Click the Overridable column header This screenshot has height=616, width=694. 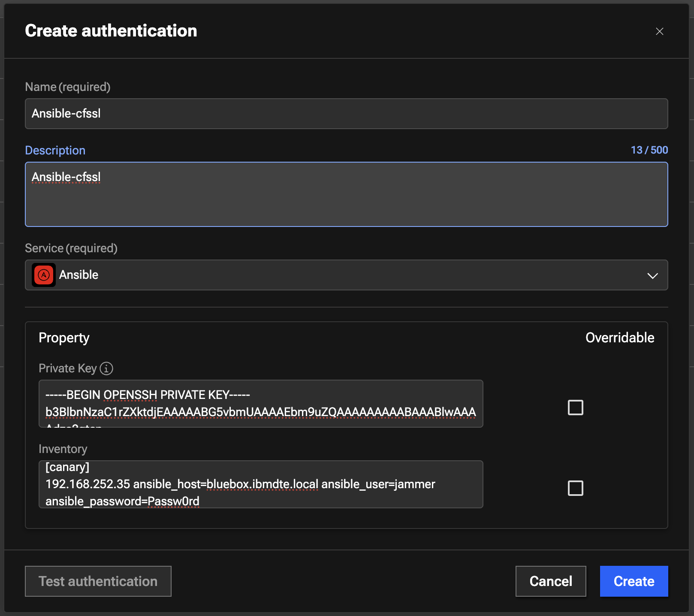click(x=619, y=338)
